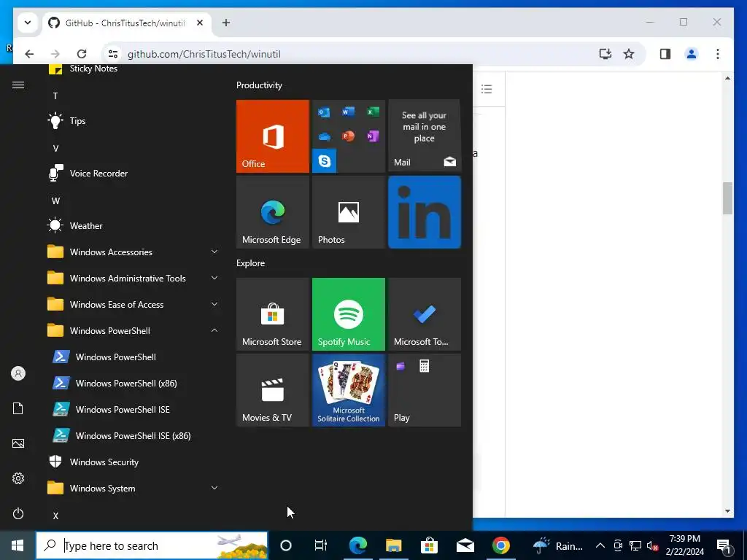
Task: Open the Tips app
Action: 134,121
